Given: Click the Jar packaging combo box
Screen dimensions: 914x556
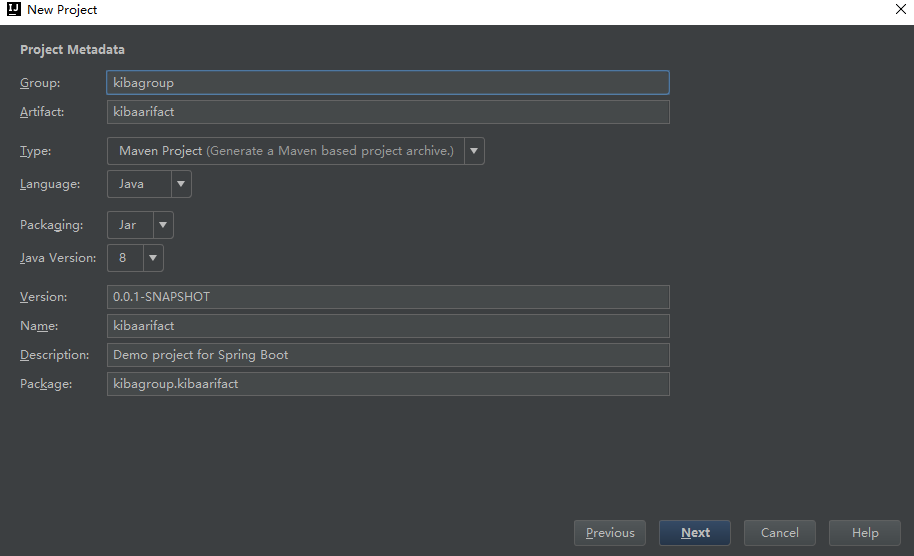Looking at the screenshot, I should tap(130, 225).
